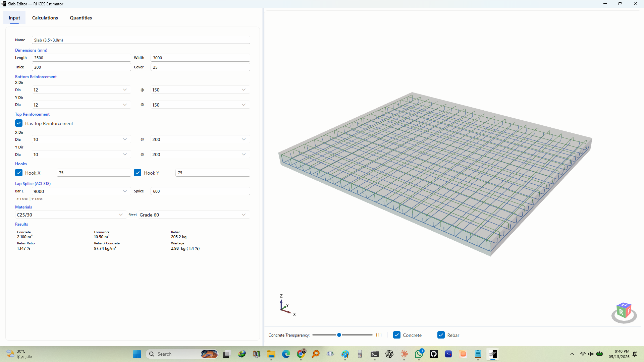Click the Cover input field
The height and width of the screenshot is (362, 644).
200,67
